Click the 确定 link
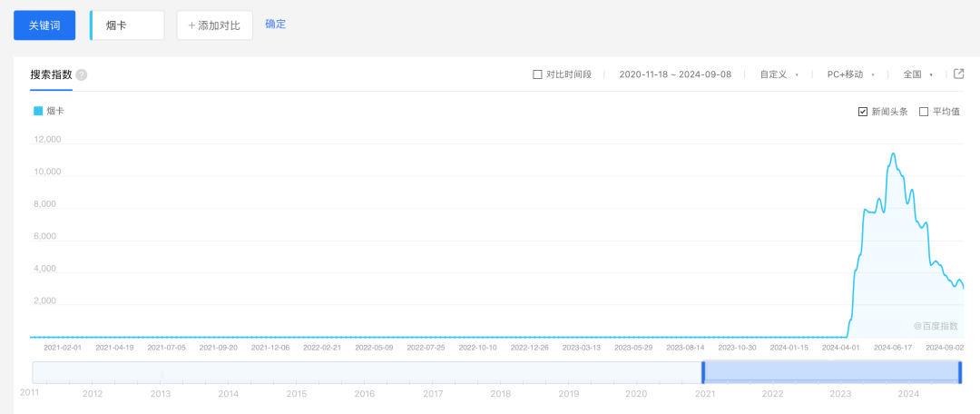980x414 pixels. 275,25
